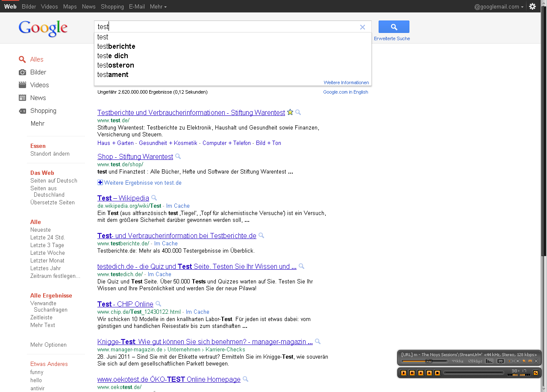Stop playback in the media player
This screenshot has width=547, height=392.
pyautogui.click(x=437, y=373)
